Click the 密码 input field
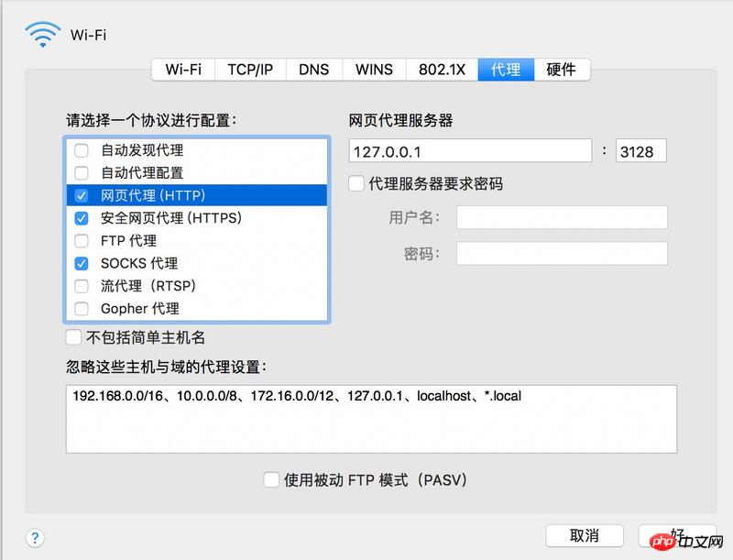This screenshot has height=560, width=733. (562, 253)
